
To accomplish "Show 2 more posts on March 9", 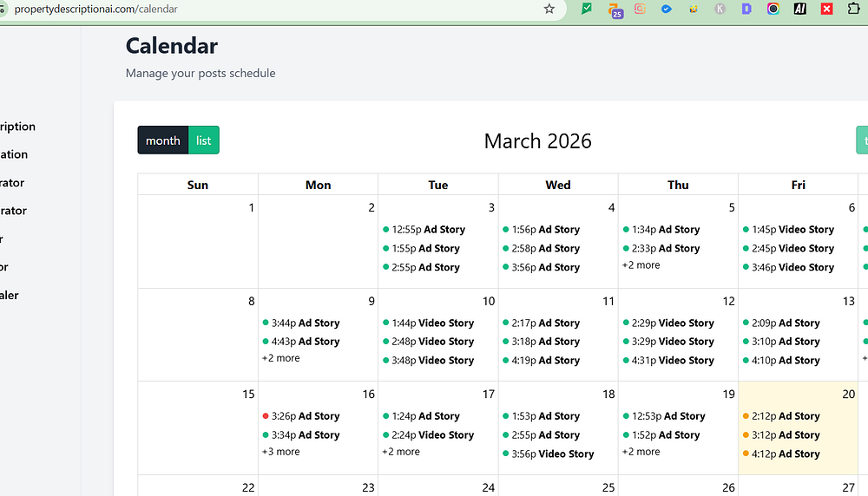I will tap(280, 358).
